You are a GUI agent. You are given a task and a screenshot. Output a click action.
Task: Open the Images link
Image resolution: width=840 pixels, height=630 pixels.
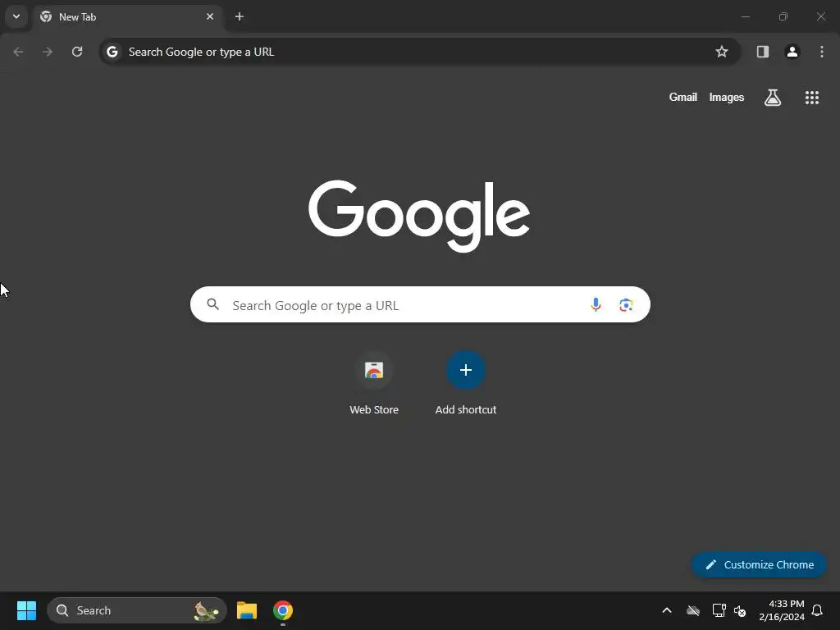pyautogui.click(x=727, y=98)
